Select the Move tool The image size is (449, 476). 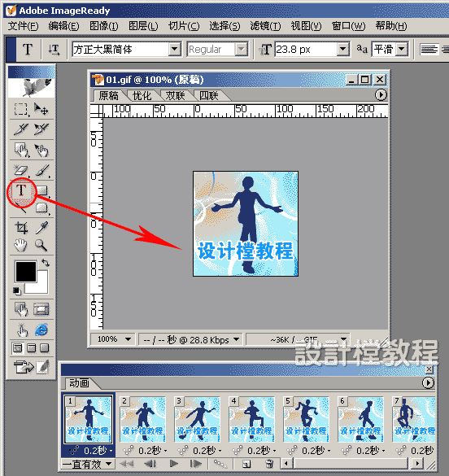(41, 109)
